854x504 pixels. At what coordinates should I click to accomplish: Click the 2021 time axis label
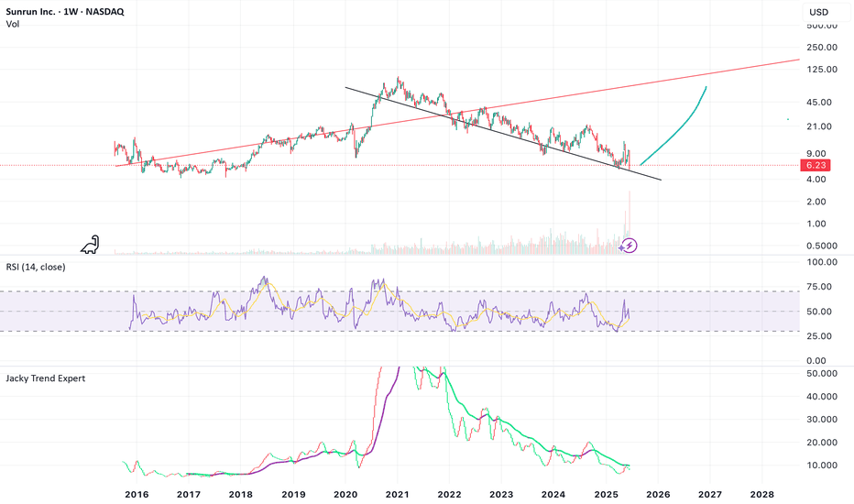pos(397,494)
